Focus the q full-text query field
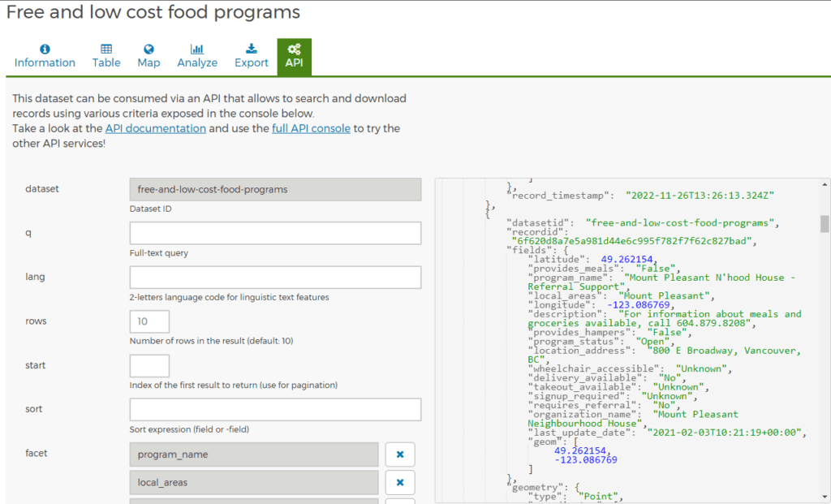The height and width of the screenshot is (504, 831). click(275, 234)
